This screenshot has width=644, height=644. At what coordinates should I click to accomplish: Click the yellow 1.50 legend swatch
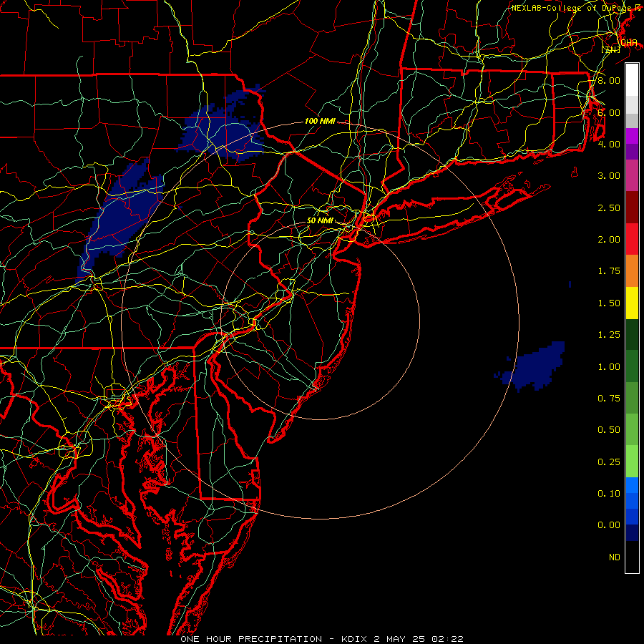click(632, 303)
